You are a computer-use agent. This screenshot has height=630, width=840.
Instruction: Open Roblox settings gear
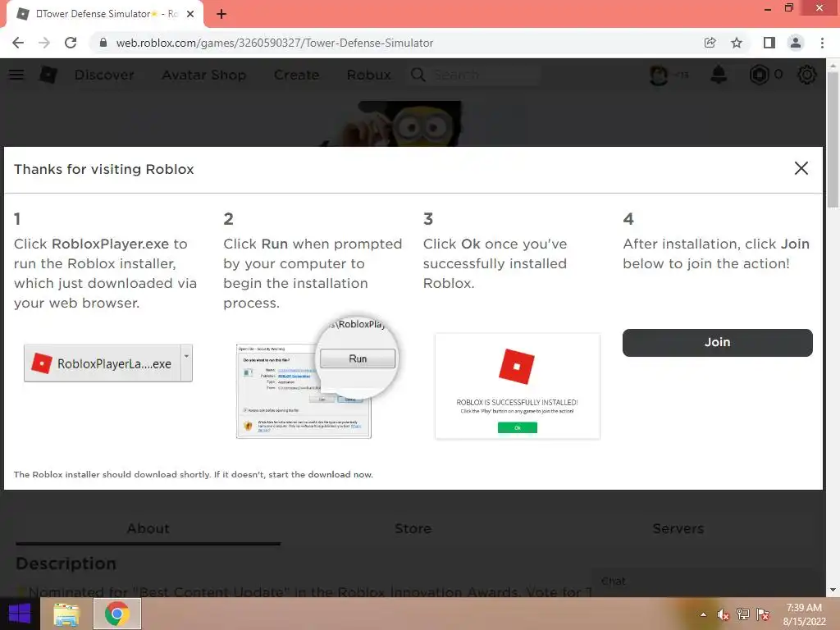coord(807,75)
